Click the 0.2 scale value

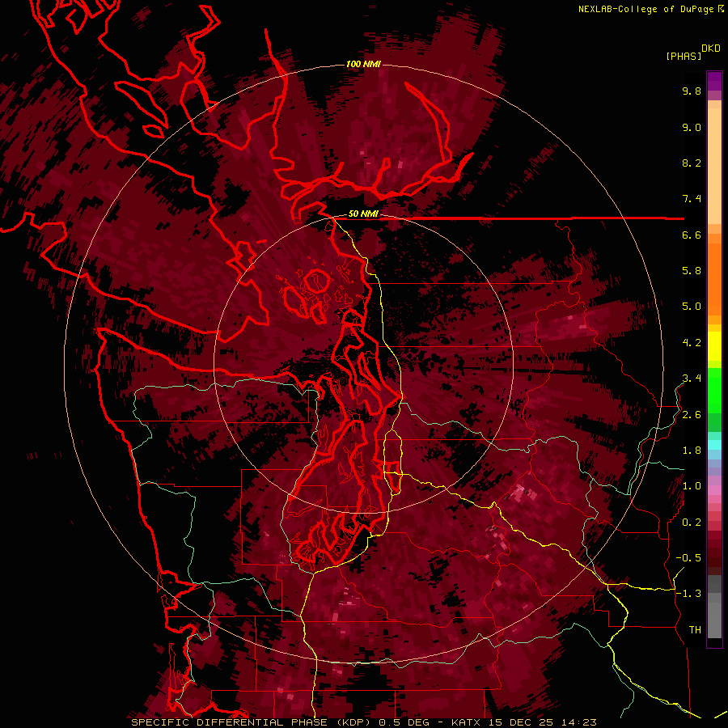pyautogui.click(x=692, y=523)
